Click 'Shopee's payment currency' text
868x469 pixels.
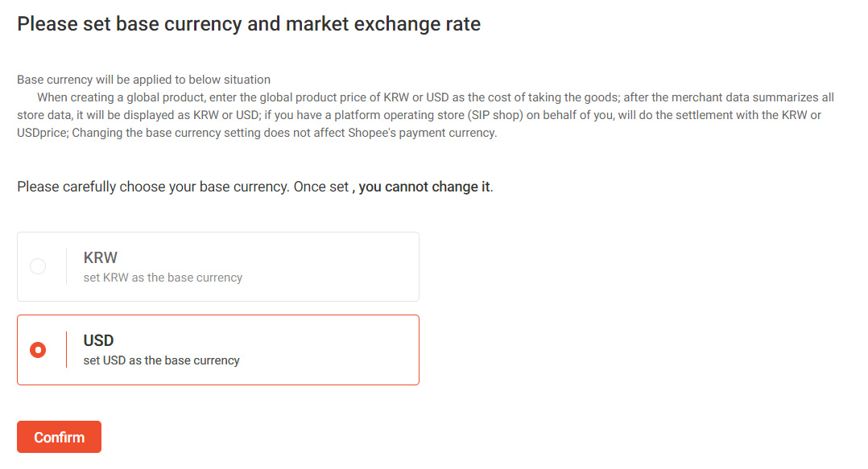click(x=427, y=133)
